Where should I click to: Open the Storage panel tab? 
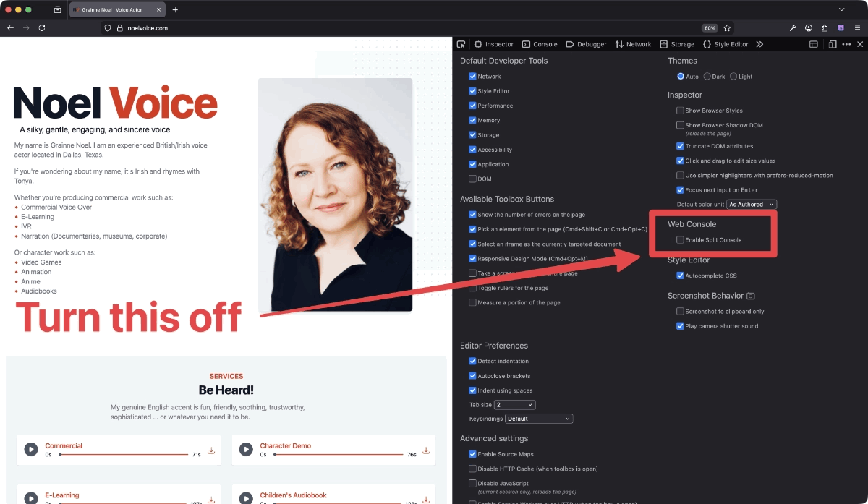tap(677, 44)
